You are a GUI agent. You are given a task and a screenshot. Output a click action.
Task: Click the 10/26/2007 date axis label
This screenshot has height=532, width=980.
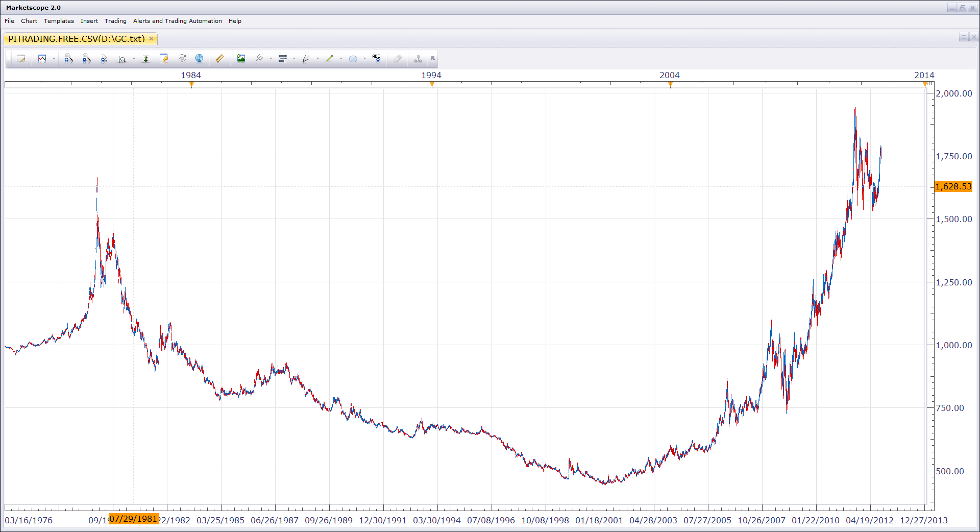point(762,520)
